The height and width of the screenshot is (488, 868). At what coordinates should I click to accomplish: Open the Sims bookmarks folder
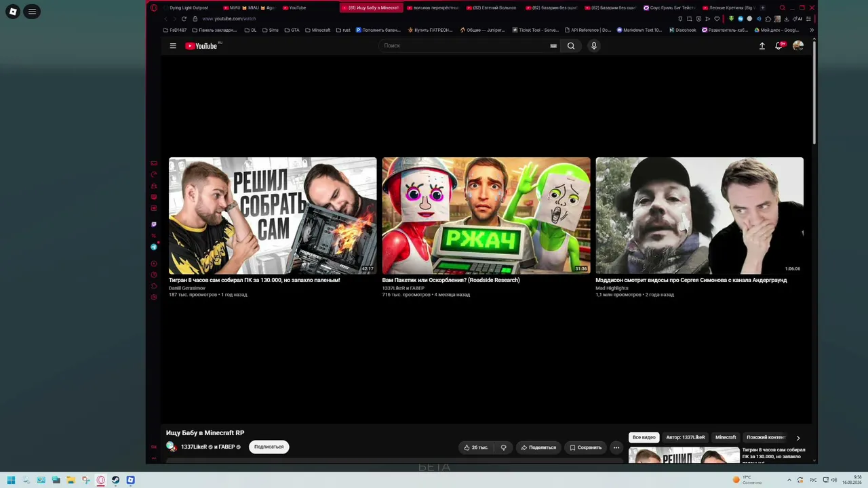point(270,30)
